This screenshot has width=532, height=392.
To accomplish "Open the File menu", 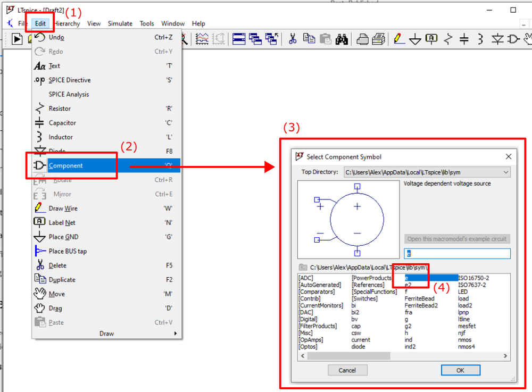I will [22, 23].
